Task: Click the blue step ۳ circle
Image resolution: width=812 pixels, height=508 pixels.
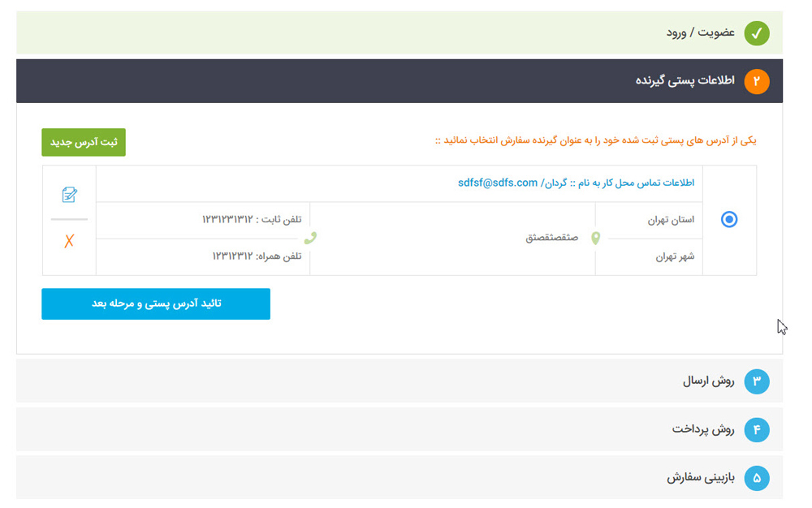Action: point(757,381)
